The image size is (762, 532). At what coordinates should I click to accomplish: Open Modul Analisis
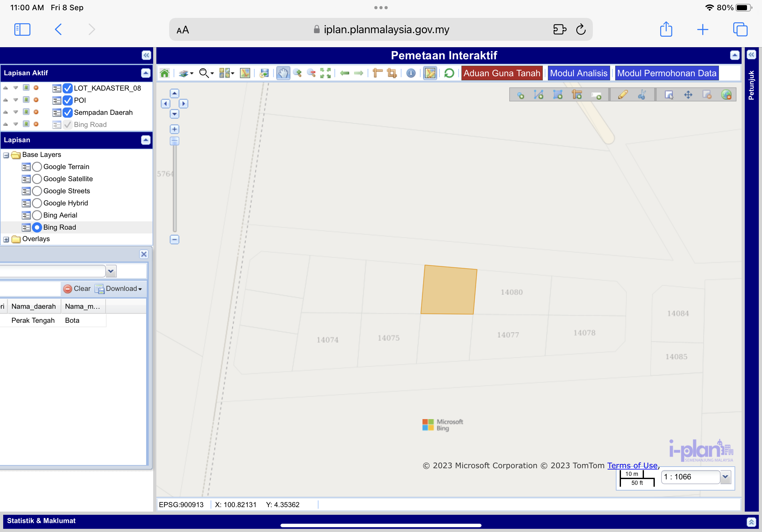point(579,73)
